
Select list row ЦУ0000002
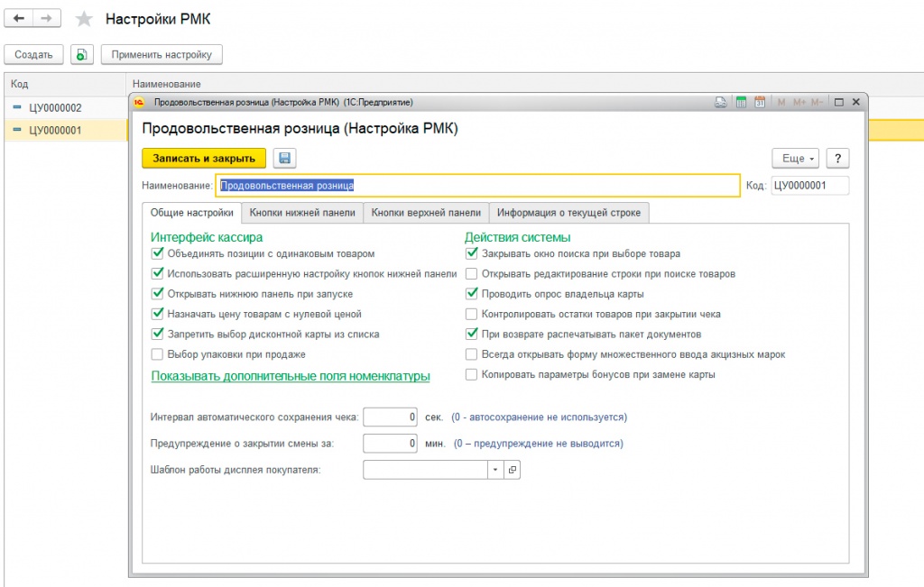pos(65,107)
